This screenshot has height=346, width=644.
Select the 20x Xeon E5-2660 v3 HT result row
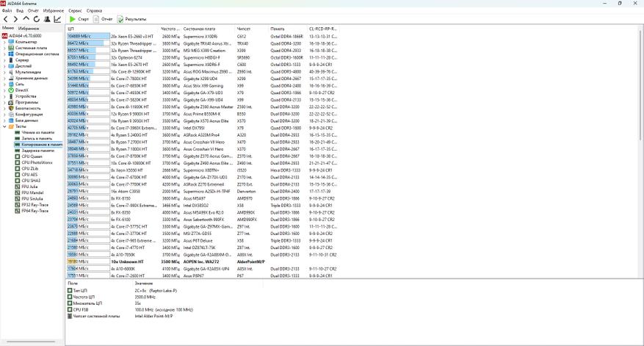click(202, 37)
